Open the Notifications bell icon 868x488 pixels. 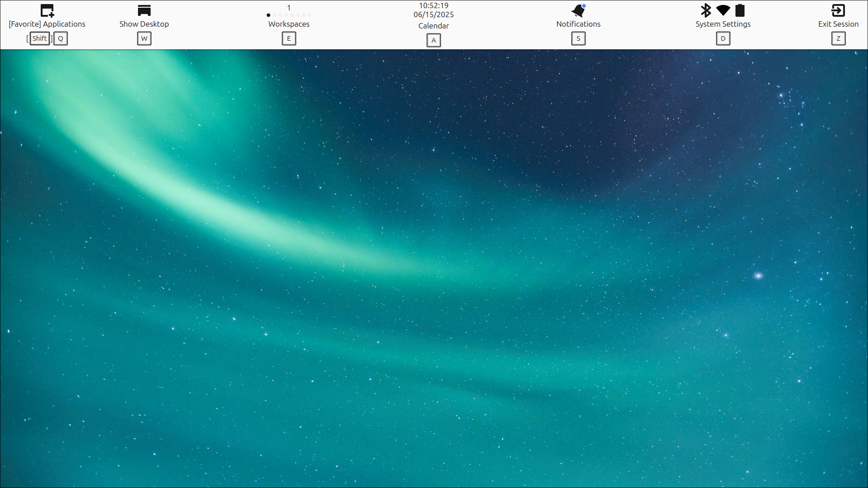(x=579, y=10)
